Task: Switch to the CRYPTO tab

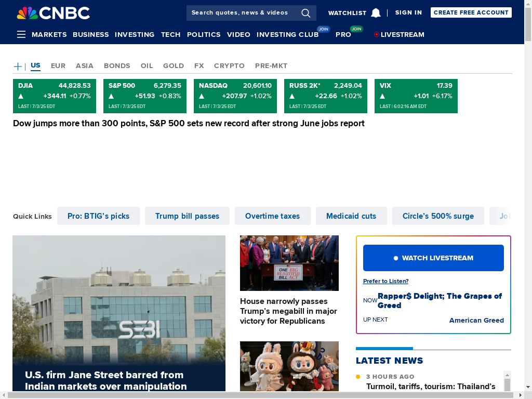Action: click(229, 66)
